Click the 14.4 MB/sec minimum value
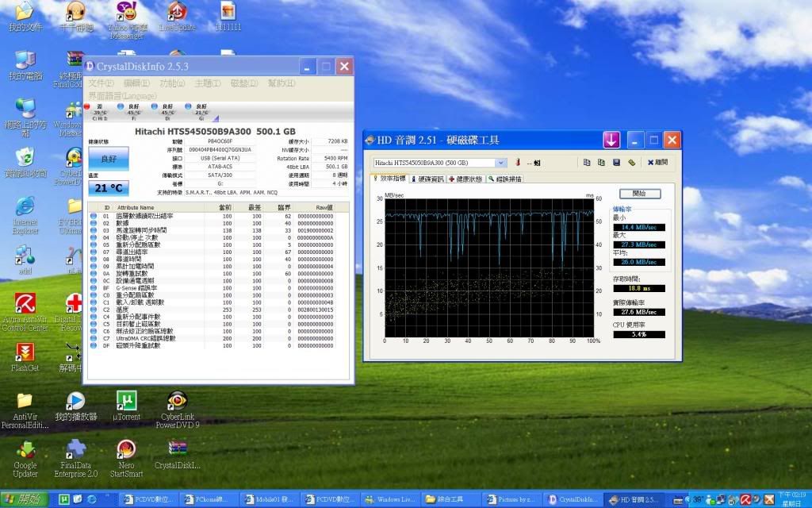Viewport: 812px width, 508px height. (639, 227)
